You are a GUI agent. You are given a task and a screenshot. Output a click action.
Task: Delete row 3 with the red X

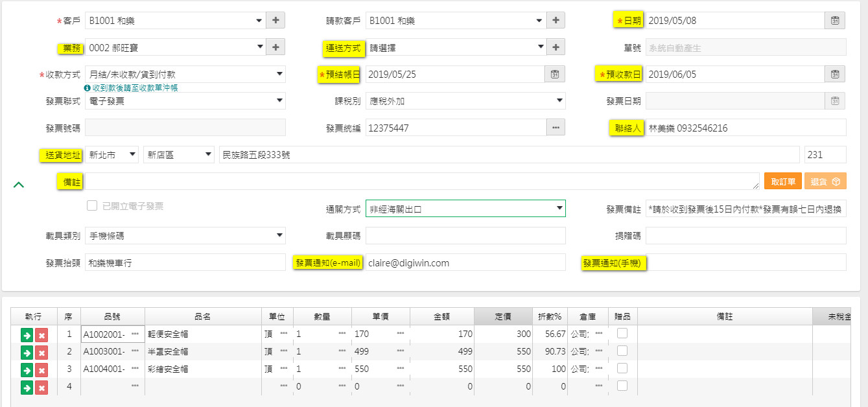(41, 369)
